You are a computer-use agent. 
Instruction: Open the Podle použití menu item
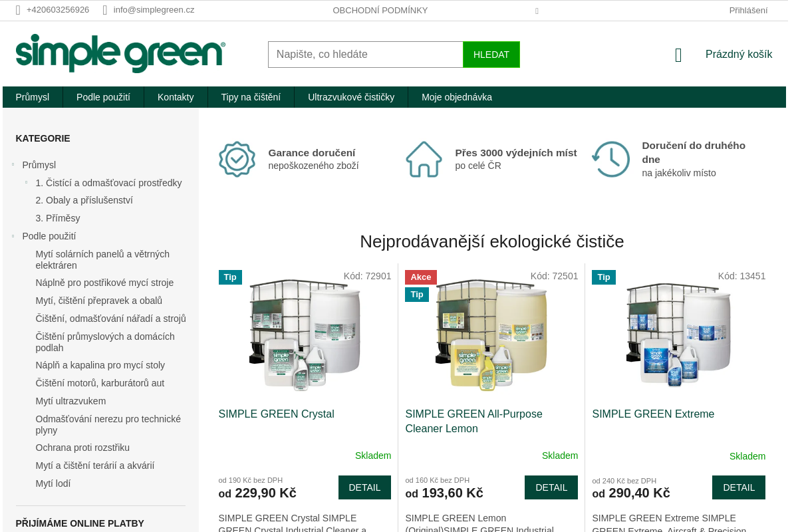tap(103, 97)
